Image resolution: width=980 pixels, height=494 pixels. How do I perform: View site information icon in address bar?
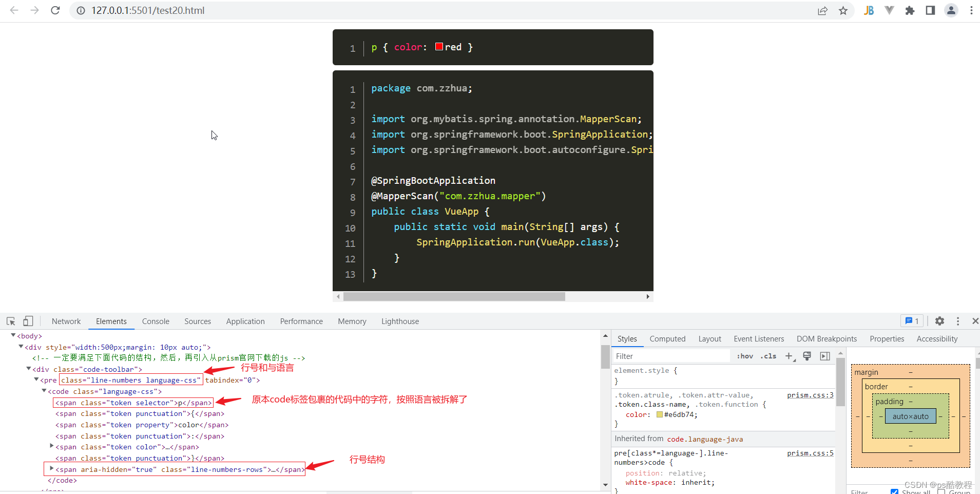point(80,10)
